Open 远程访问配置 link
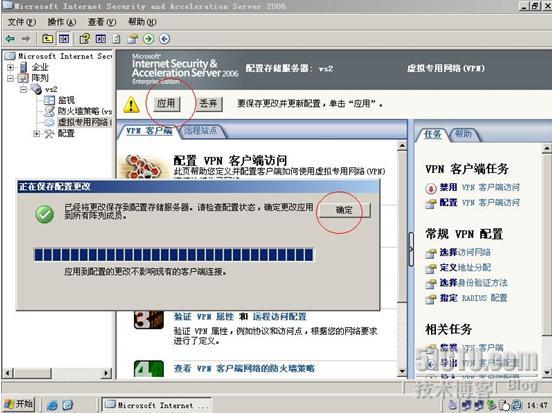This screenshot has height=413, width=552. click(280, 317)
